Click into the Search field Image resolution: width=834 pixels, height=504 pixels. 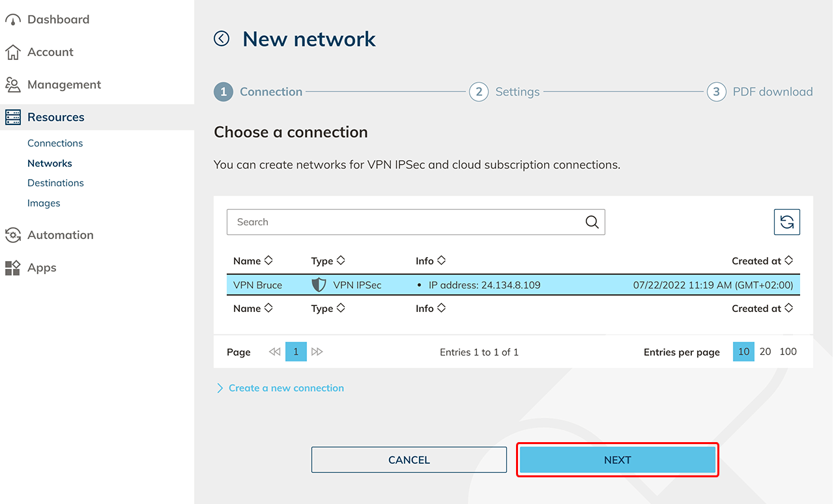(404, 222)
